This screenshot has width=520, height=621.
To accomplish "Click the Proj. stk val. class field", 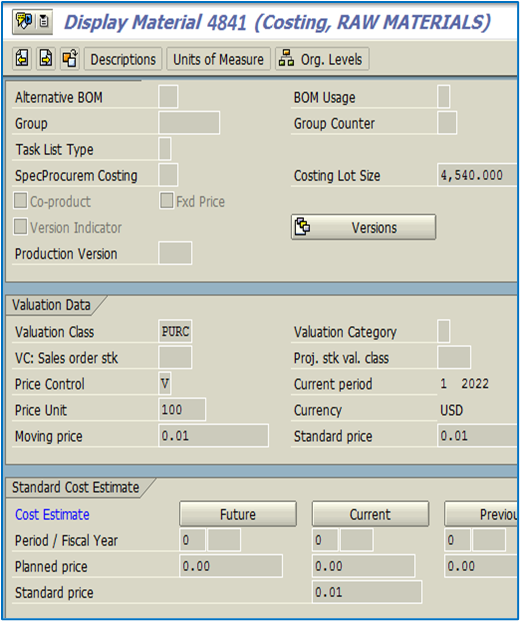I will pyautogui.click(x=454, y=357).
